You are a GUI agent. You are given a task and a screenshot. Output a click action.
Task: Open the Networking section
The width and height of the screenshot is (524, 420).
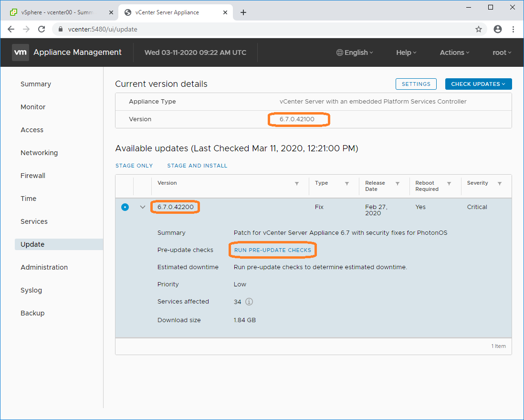pos(39,153)
